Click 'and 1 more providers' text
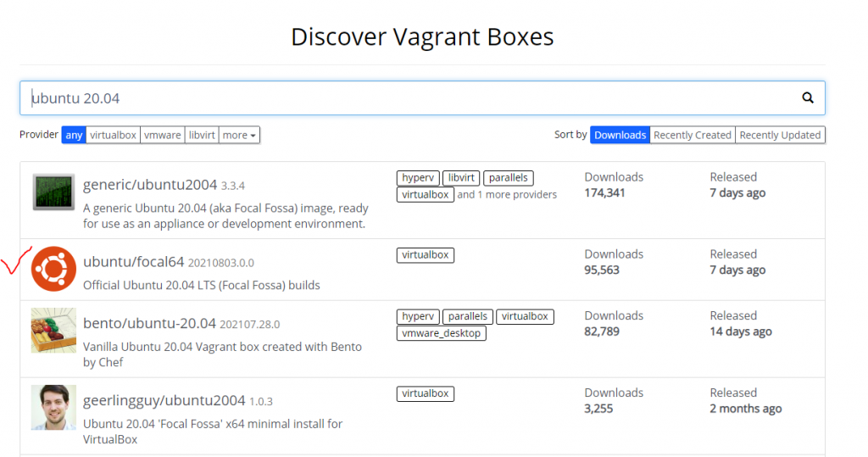The width and height of the screenshot is (868, 457). [507, 194]
